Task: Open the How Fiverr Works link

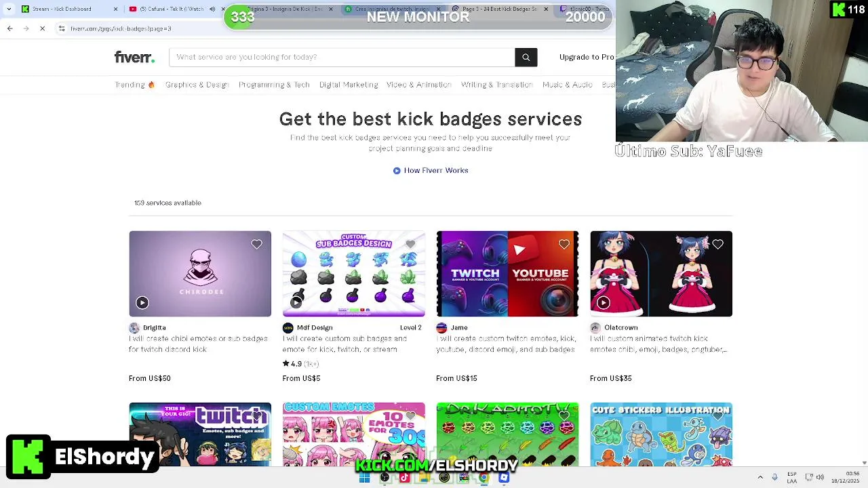Action: pos(436,170)
